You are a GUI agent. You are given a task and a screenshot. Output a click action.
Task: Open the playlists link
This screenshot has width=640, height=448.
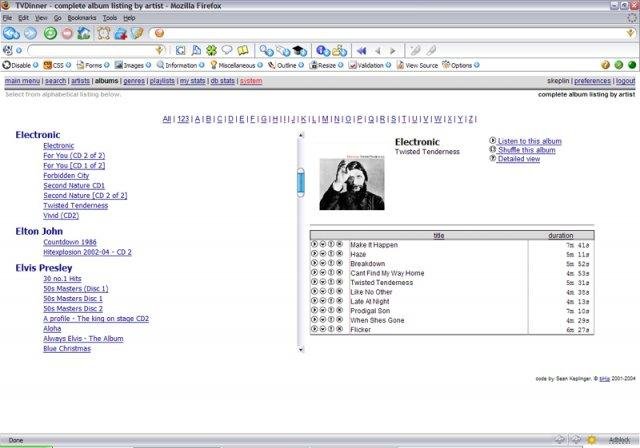162,81
